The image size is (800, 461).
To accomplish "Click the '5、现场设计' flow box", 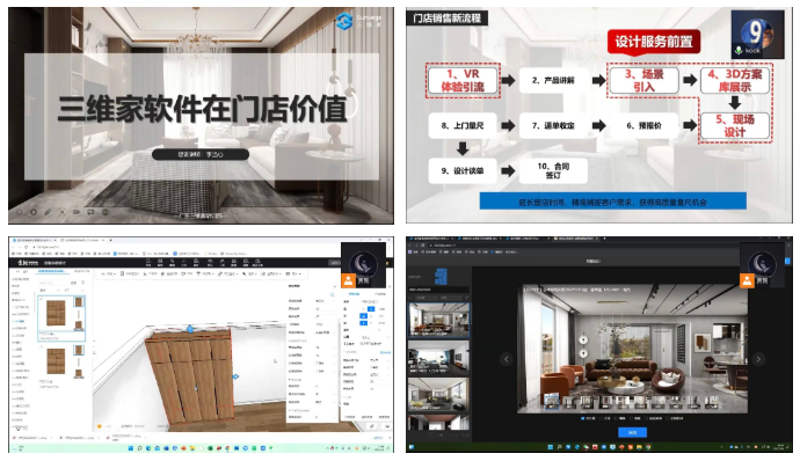I will click(735, 125).
